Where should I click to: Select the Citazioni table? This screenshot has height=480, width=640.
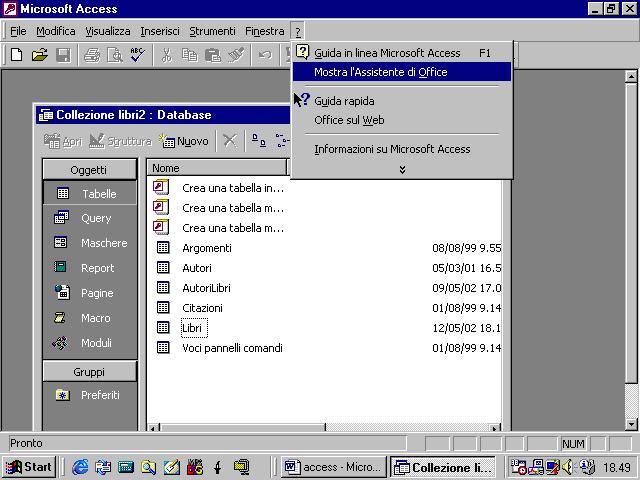[202, 308]
